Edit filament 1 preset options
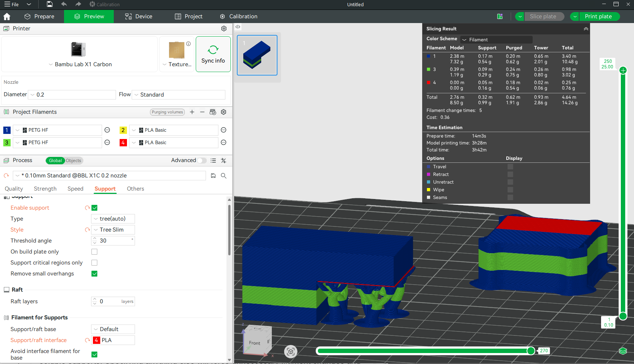Image resolution: width=634 pixels, height=364 pixels. click(107, 130)
